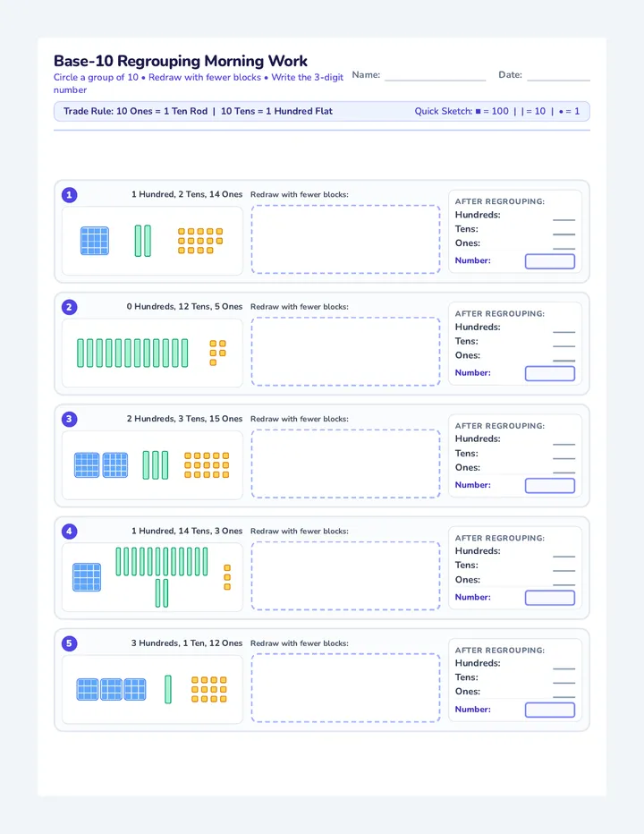Select the two ten rods in problem 1
The height and width of the screenshot is (834, 644).
[142, 241]
